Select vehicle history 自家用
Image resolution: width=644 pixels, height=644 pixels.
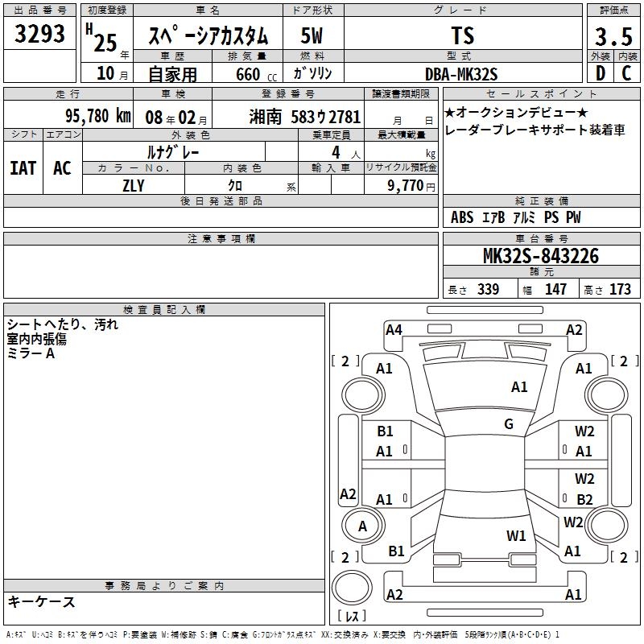point(172,74)
